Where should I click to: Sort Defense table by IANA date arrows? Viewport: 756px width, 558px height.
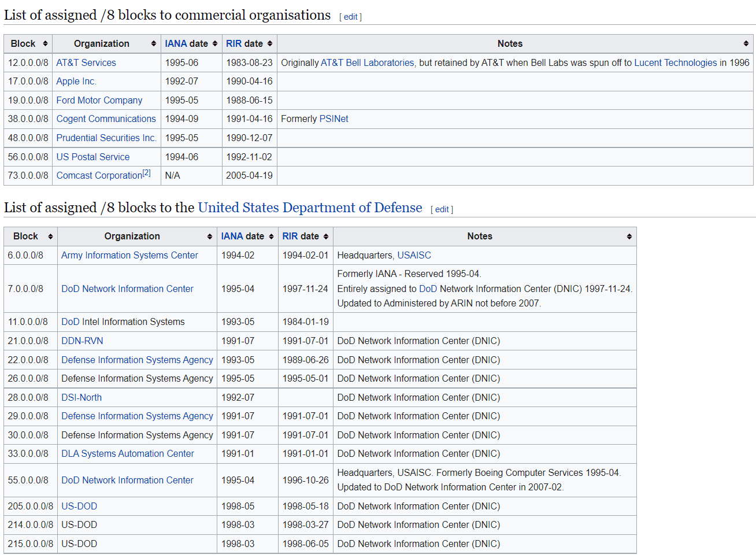[271, 236]
